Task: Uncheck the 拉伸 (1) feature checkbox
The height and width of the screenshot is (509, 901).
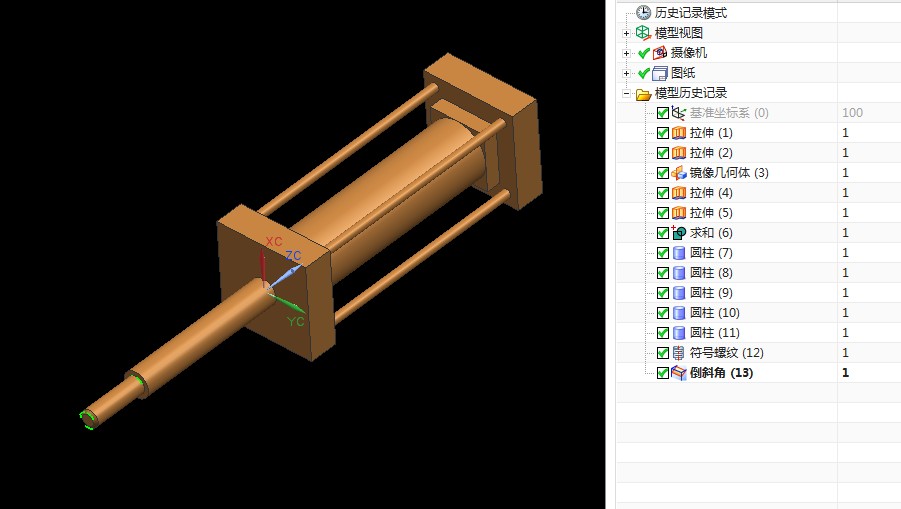Action: 663,133
